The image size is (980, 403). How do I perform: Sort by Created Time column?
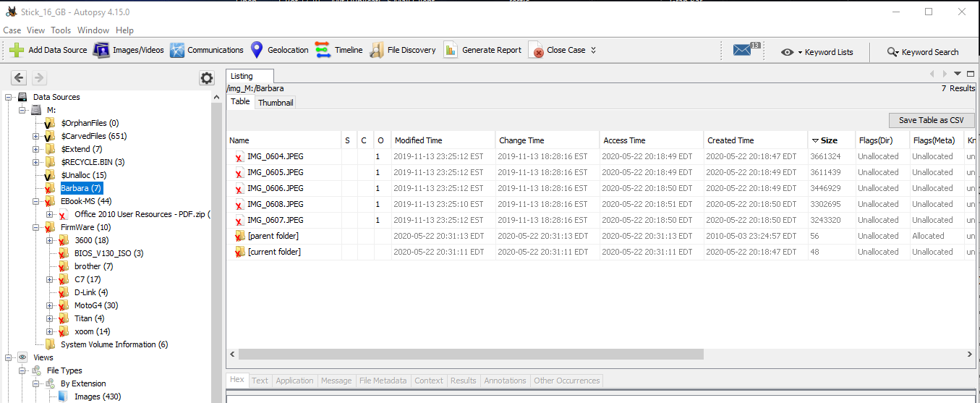point(756,140)
